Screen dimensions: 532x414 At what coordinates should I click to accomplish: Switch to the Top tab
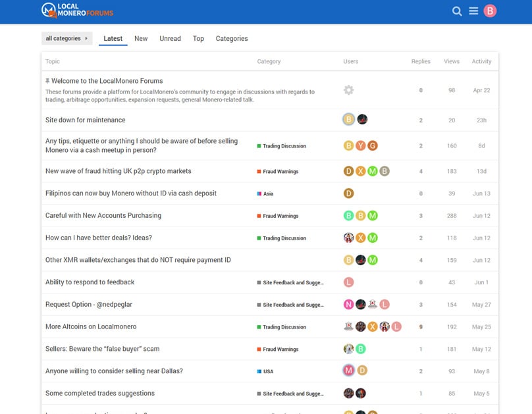198,39
